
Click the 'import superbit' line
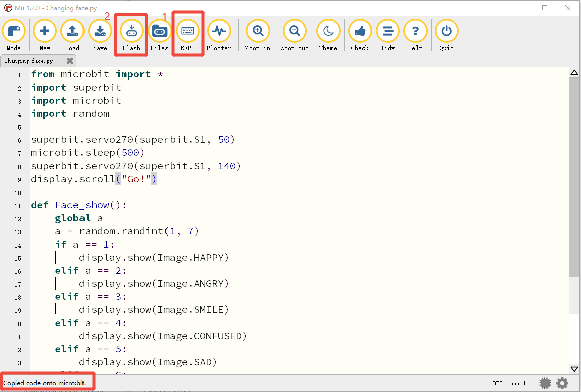pos(76,88)
